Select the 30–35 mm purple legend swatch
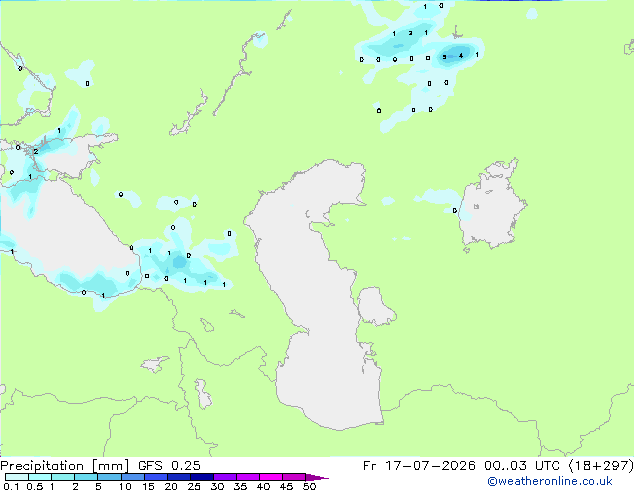This screenshot has height=490, width=634. click(x=224, y=477)
